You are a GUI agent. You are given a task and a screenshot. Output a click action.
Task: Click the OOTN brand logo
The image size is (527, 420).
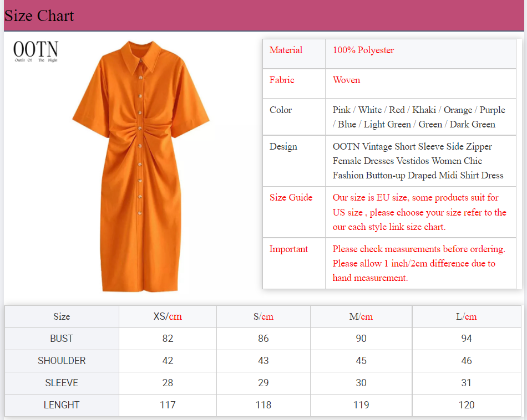pyautogui.click(x=36, y=52)
